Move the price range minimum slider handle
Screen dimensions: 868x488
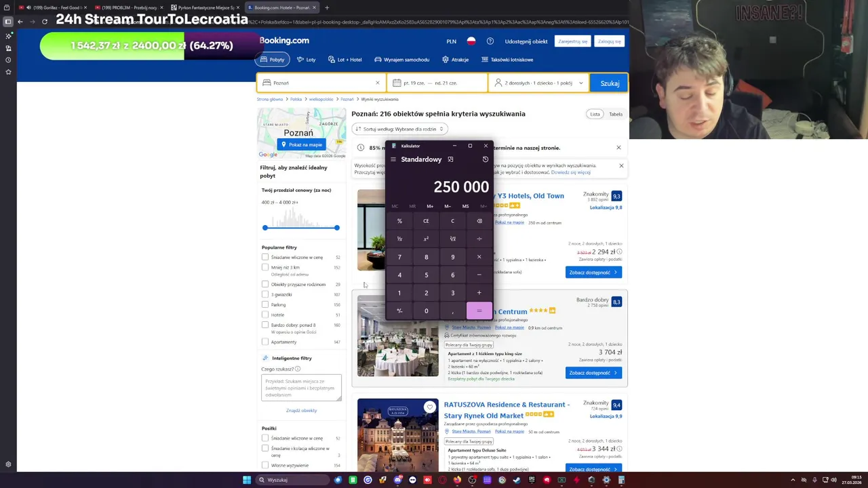pos(265,228)
